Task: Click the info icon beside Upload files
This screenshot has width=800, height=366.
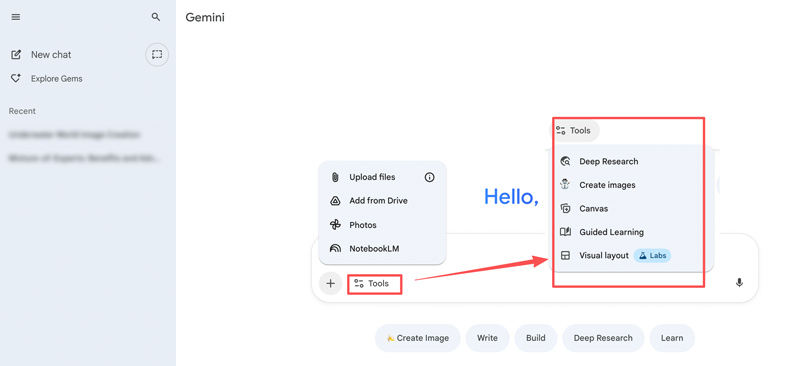Action: tap(430, 177)
